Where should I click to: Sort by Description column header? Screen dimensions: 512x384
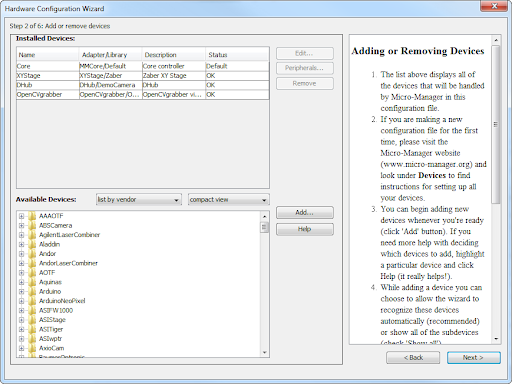[174, 55]
